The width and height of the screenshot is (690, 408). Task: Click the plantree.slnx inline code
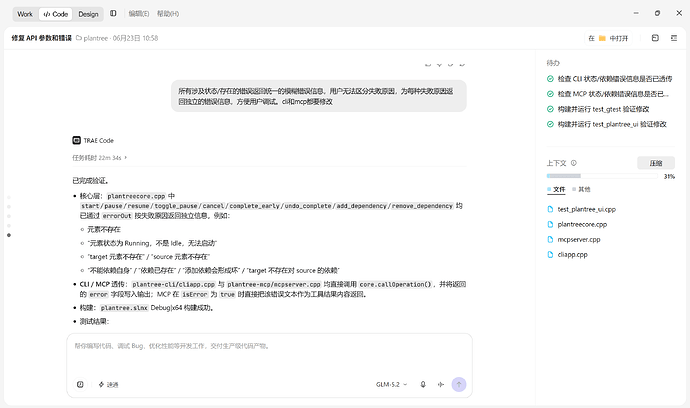(124, 308)
